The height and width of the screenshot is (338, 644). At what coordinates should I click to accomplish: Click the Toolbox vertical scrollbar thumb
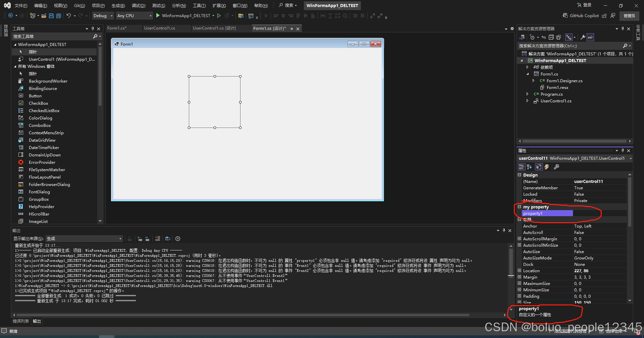100,76
